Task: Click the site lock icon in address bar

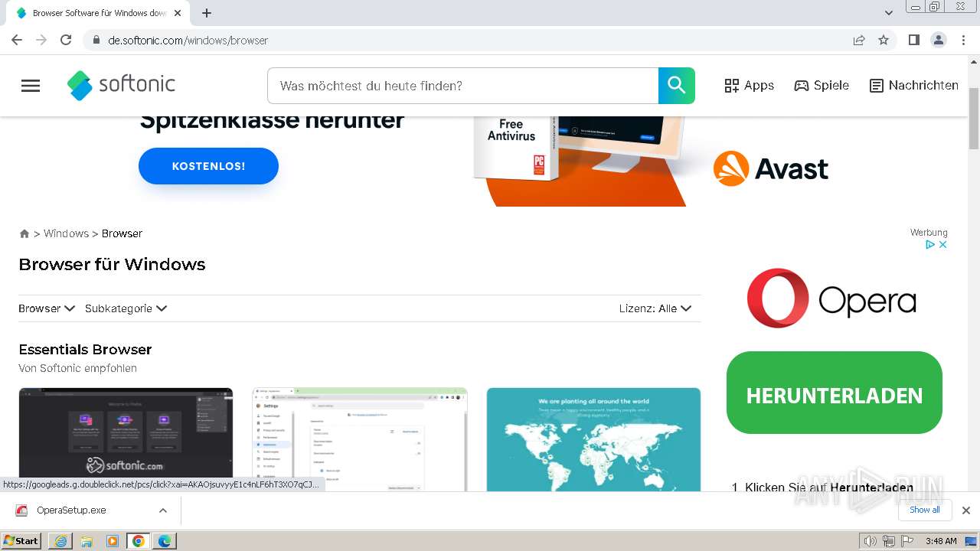Action: pos(96,41)
